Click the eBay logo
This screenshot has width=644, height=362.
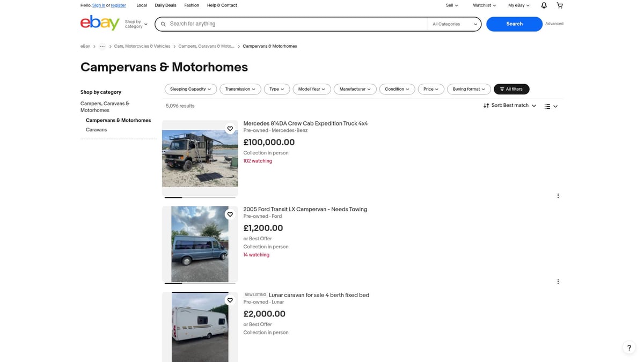100,24
